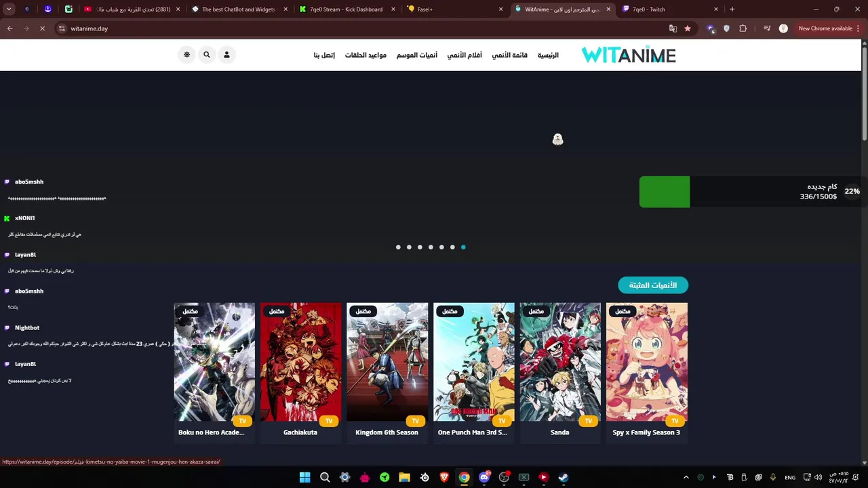Click the volume speaker icon in the system tray
Viewport: 868px width, 488px height.
click(x=818, y=477)
